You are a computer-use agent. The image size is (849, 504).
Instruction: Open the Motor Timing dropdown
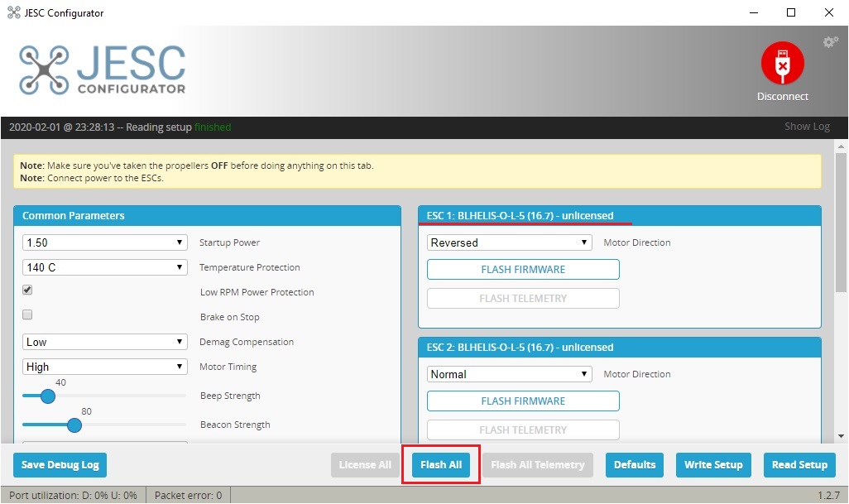104,367
